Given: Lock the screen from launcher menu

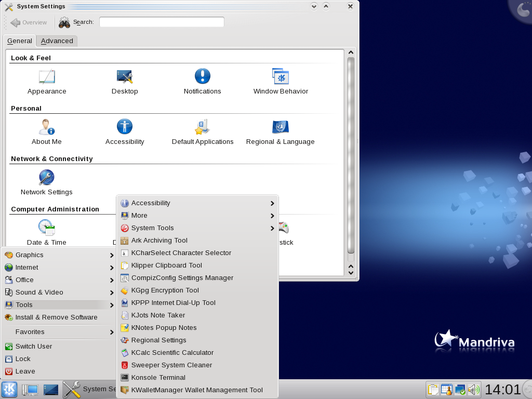Looking at the screenshot, I should [x=59, y=359].
